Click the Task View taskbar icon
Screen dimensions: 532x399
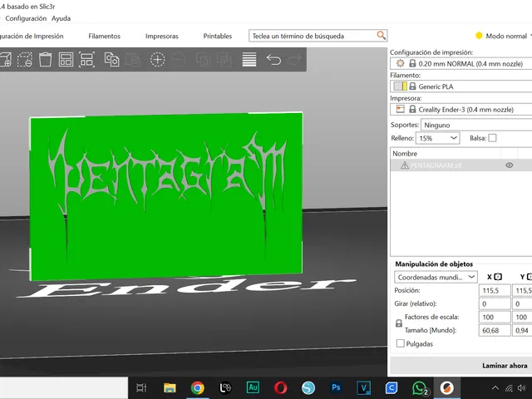(141, 388)
